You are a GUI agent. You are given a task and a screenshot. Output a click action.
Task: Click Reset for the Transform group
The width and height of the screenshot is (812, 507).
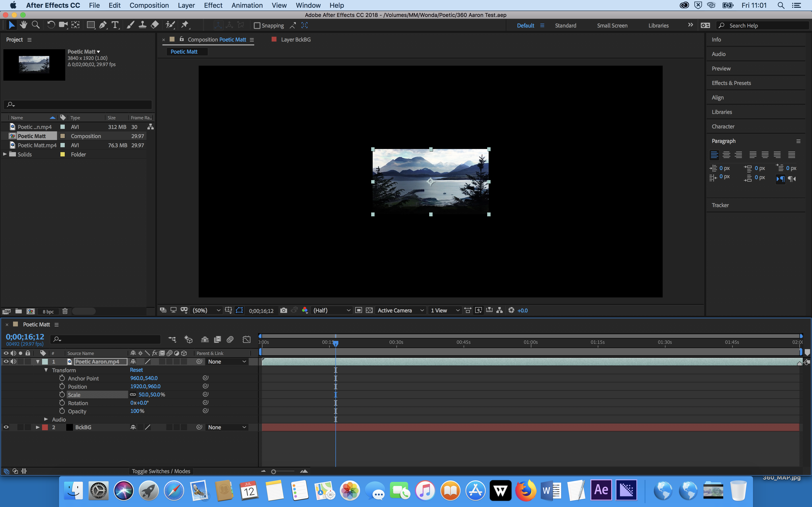pos(136,370)
